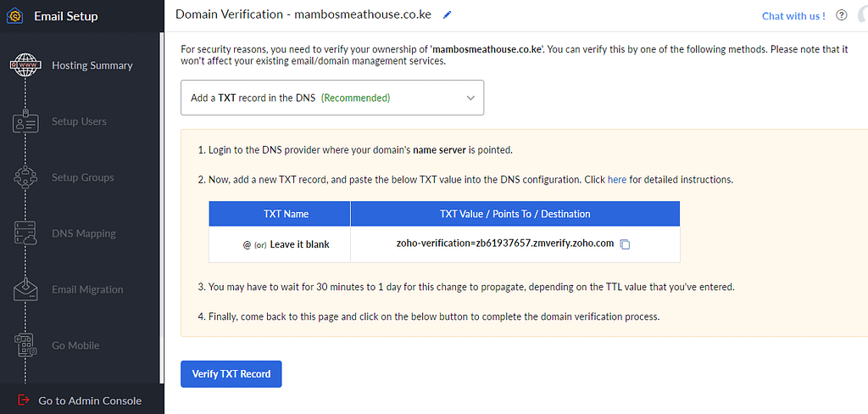Click the sidebar vertical scrollbar
The width and height of the screenshot is (868, 414).
(162, 208)
